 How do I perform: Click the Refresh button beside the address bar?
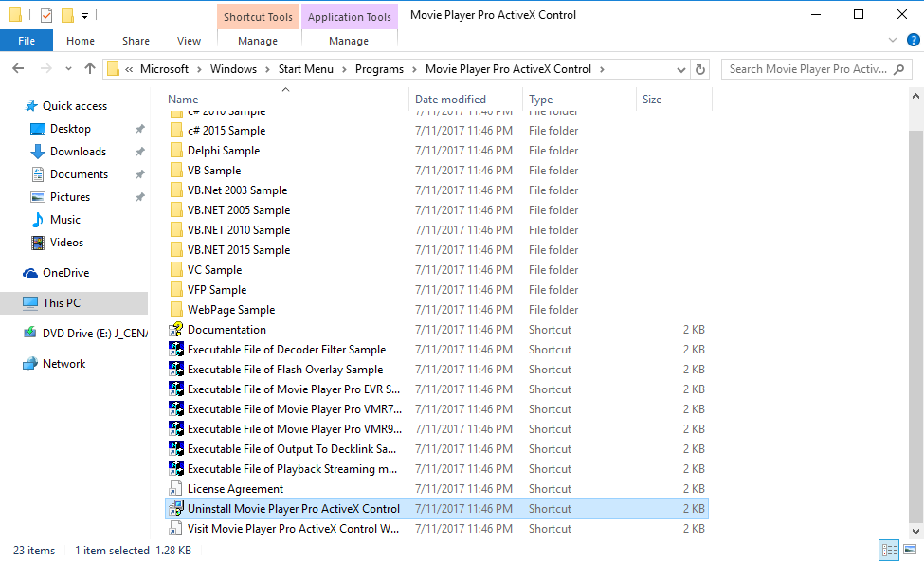coord(702,68)
